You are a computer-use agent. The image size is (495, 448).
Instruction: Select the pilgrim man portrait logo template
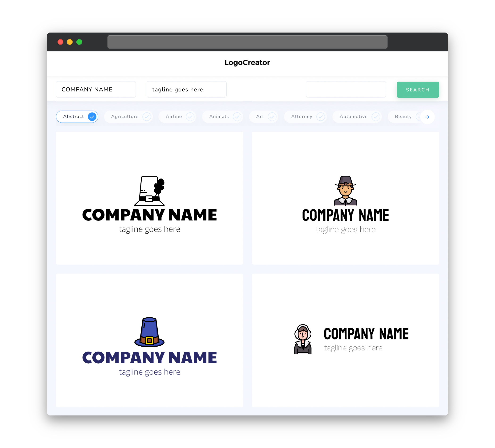tap(345, 198)
